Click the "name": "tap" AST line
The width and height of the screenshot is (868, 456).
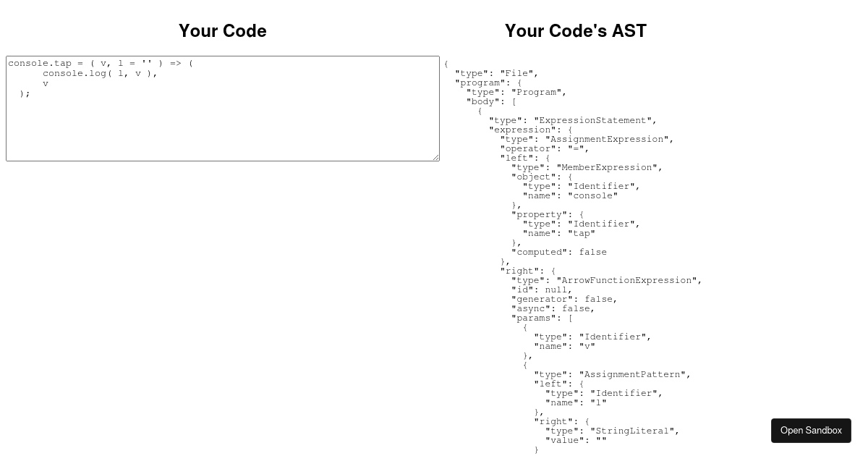pos(559,233)
